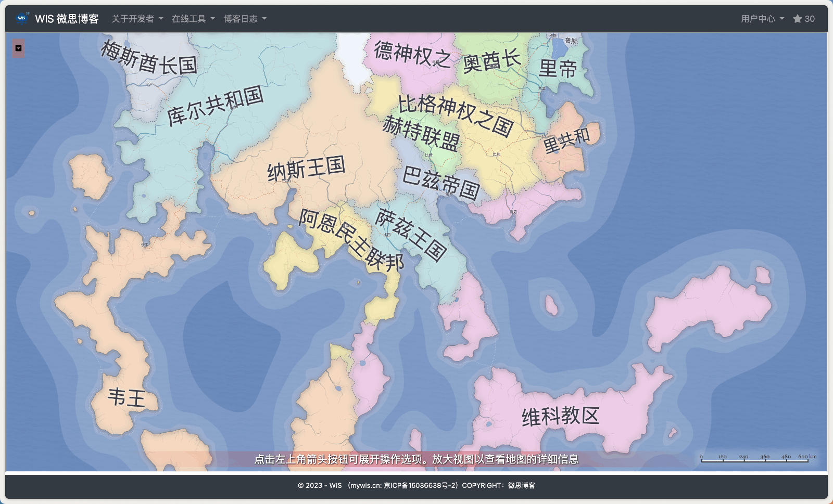Click the map scale bar
Screen dimensions: 833x504
coord(758,458)
